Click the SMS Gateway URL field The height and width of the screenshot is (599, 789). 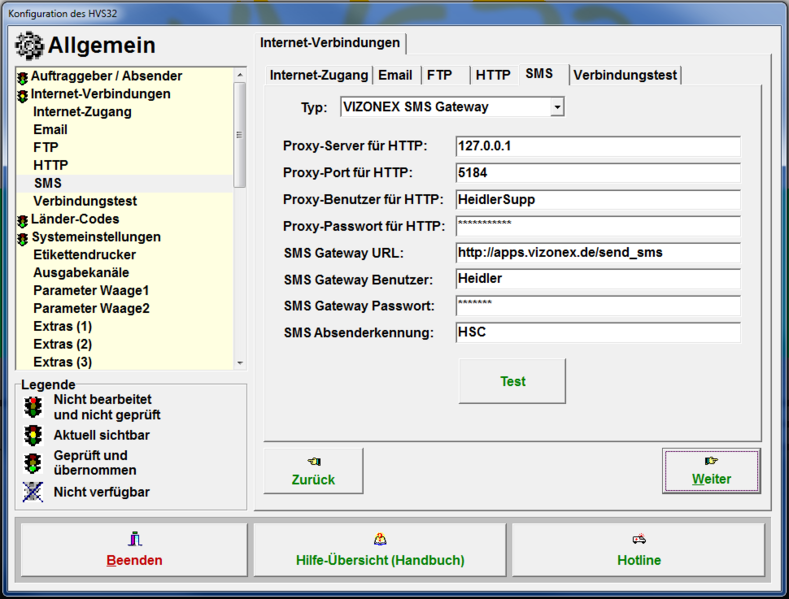click(x=597, y=253)
